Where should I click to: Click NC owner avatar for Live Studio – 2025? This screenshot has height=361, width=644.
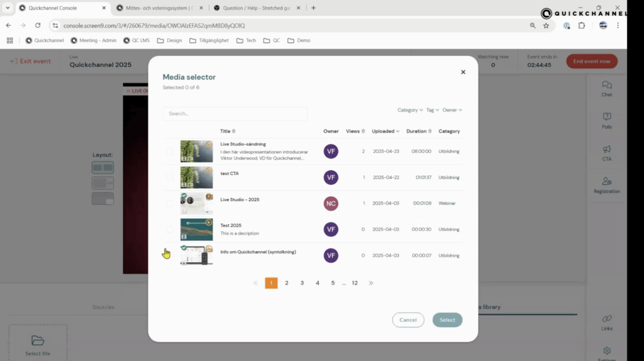(331, 203)
